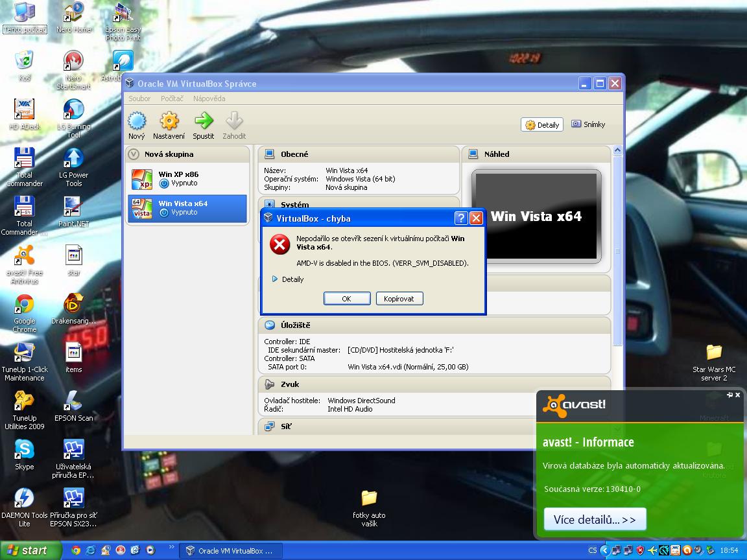This screenshot has width=747, height=560.
Task: Select LG Burning Tool desktop icon
Action: click(73, 119)
